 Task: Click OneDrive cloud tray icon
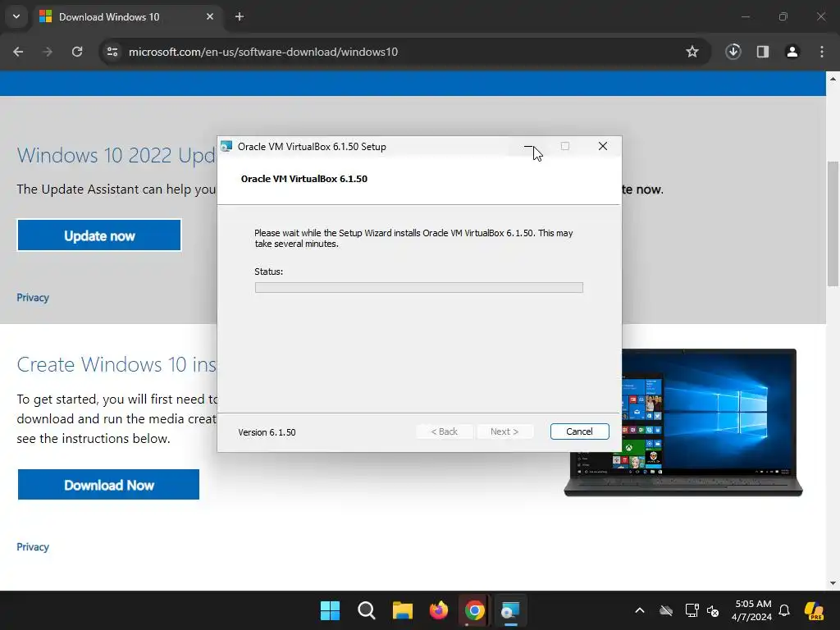666,610
